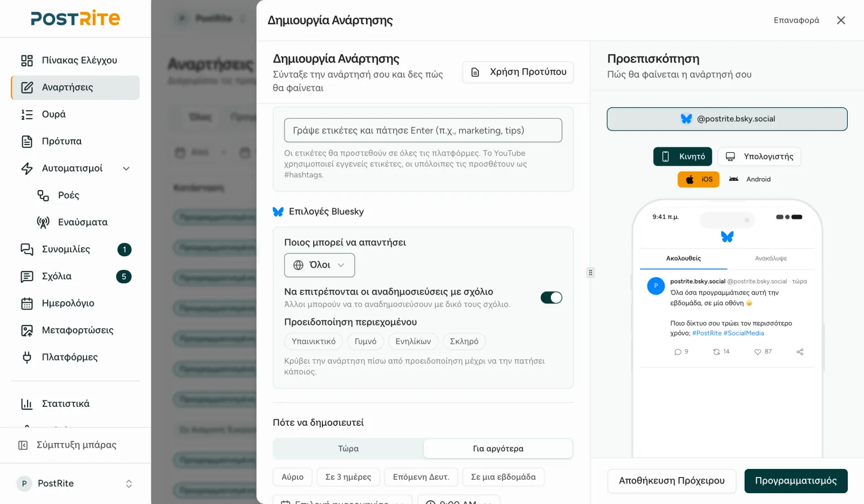The width and height of the screenshot is (864, 504).
Task: Grab the panel resize divider handle
Action: [590, 273]
